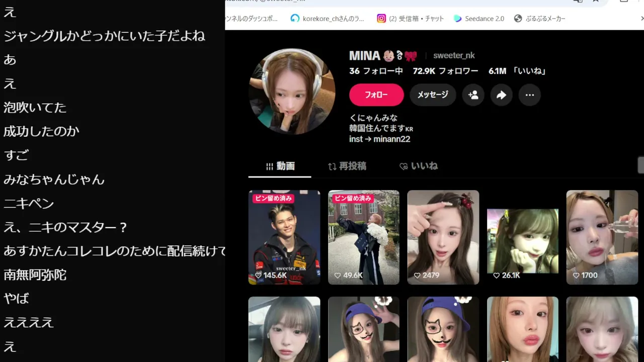Open the second-row video of orange-haired girl

523,329
